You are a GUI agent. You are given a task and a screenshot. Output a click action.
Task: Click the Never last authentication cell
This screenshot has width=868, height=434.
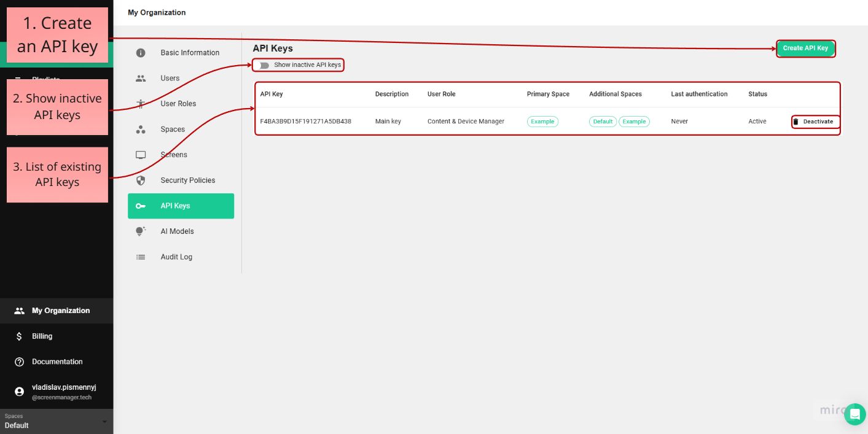coord(679,122)
